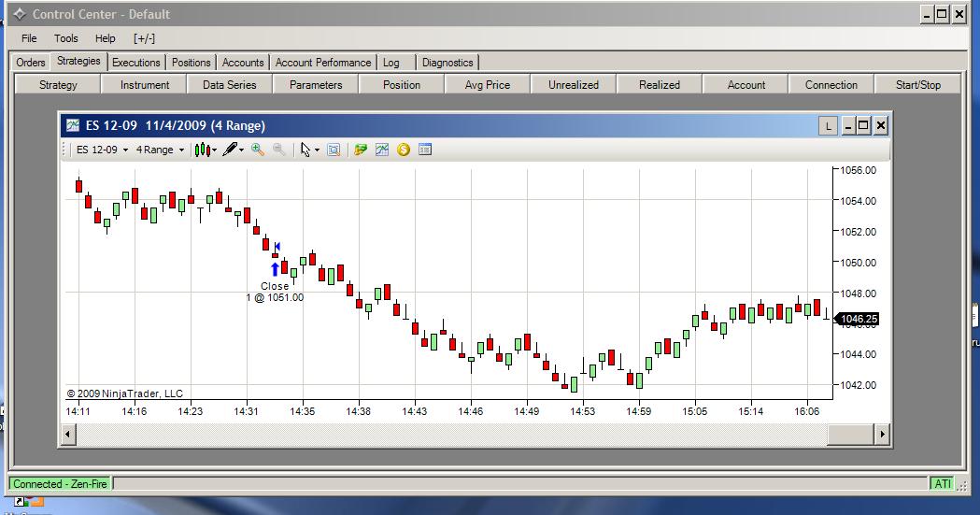Click the [+/-] menu item

[x=144, y=38]
